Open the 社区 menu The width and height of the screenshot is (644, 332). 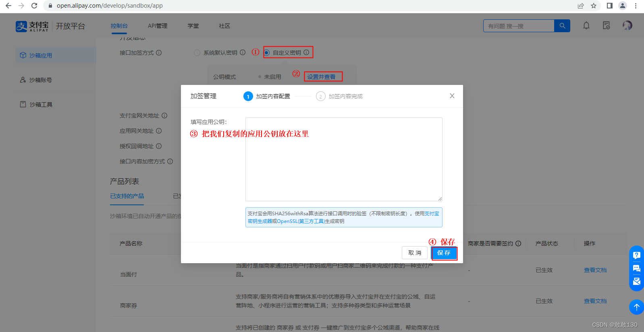click(224, 26)
